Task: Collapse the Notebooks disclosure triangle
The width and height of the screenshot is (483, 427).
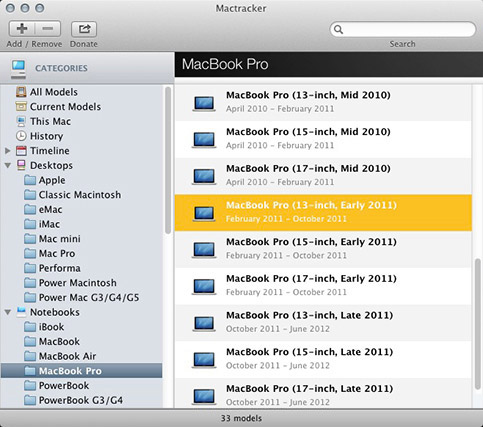Action: tap(8, 312)
